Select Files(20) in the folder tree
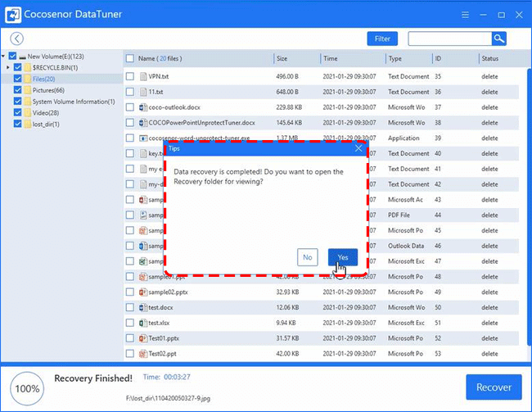 point(43,79)
